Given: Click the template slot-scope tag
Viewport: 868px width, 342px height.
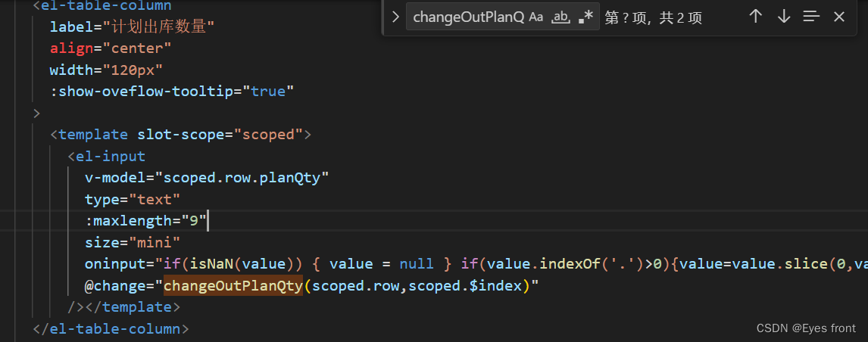Looking at the screenshot, I should pyautogui.click(x=180, y=135).
